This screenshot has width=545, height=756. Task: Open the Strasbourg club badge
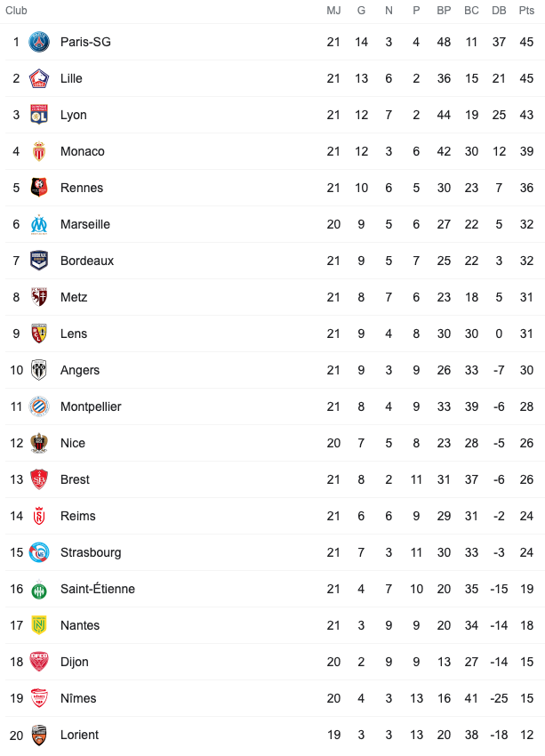[x=39, y=552]
